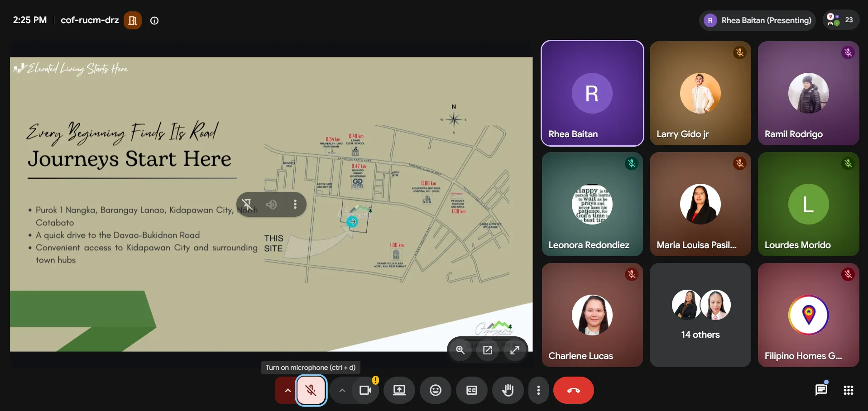
Task: Click the companion mode door icon
Action: click(133, 20)
